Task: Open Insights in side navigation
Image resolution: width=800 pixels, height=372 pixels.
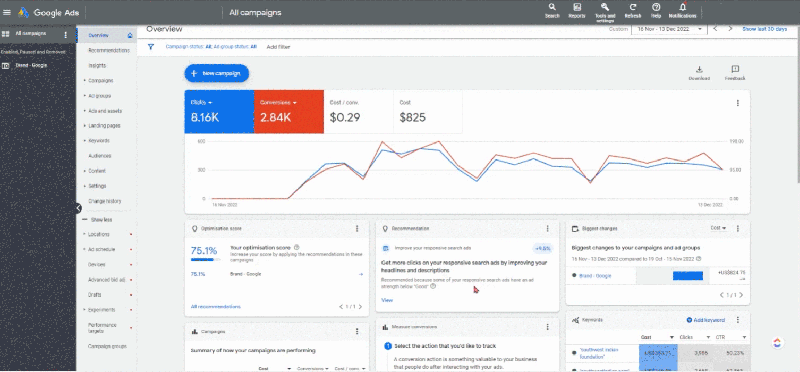Action: coord(97,65)
